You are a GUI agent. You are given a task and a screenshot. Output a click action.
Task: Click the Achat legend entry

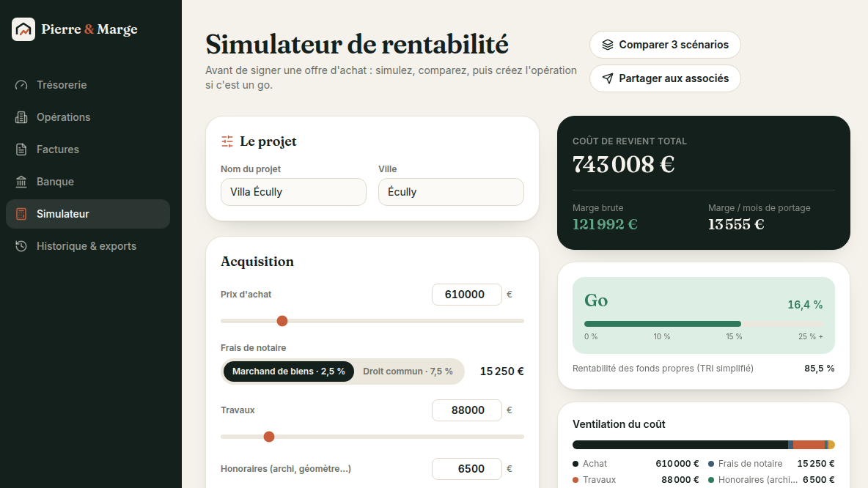pos(636,464)
